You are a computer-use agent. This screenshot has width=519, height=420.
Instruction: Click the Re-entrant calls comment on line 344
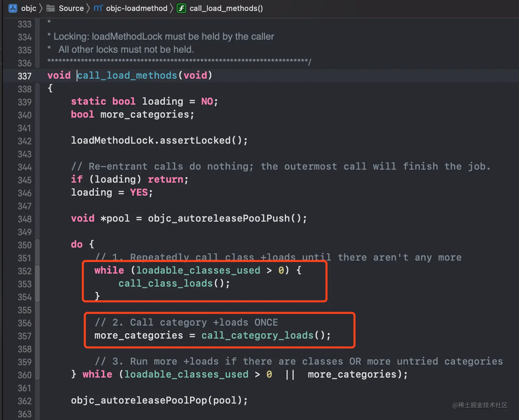coord(281,166)
